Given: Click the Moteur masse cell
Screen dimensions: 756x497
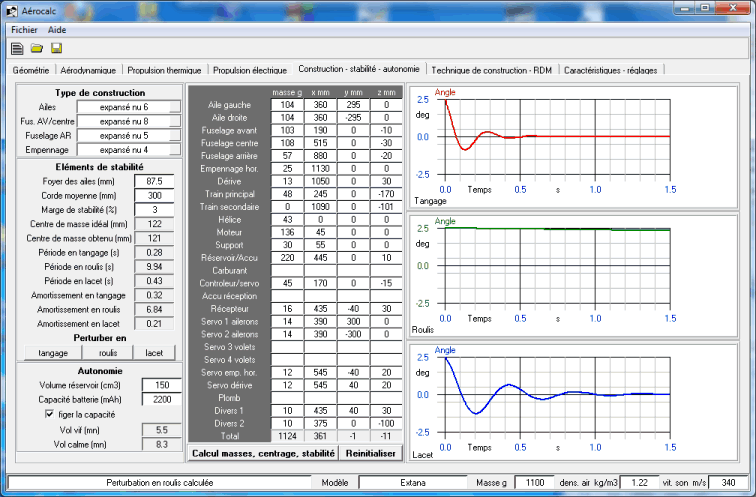Looking at the screenshot, I should coord(287,232).
